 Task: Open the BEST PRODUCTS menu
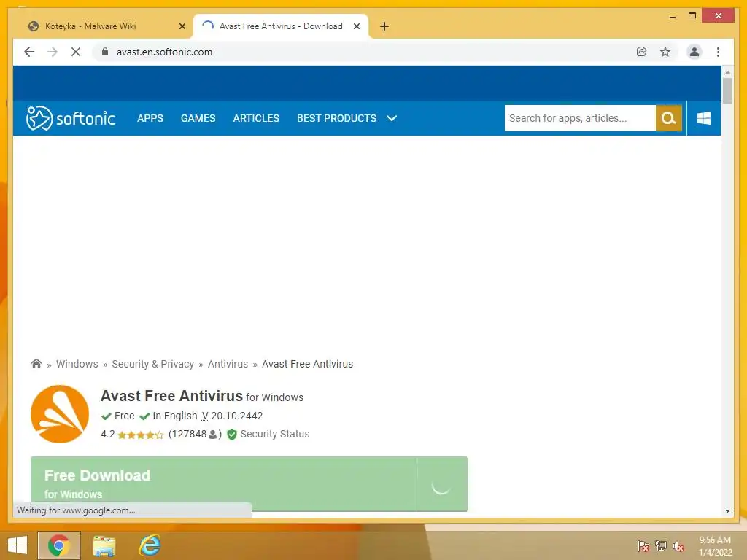337,118
